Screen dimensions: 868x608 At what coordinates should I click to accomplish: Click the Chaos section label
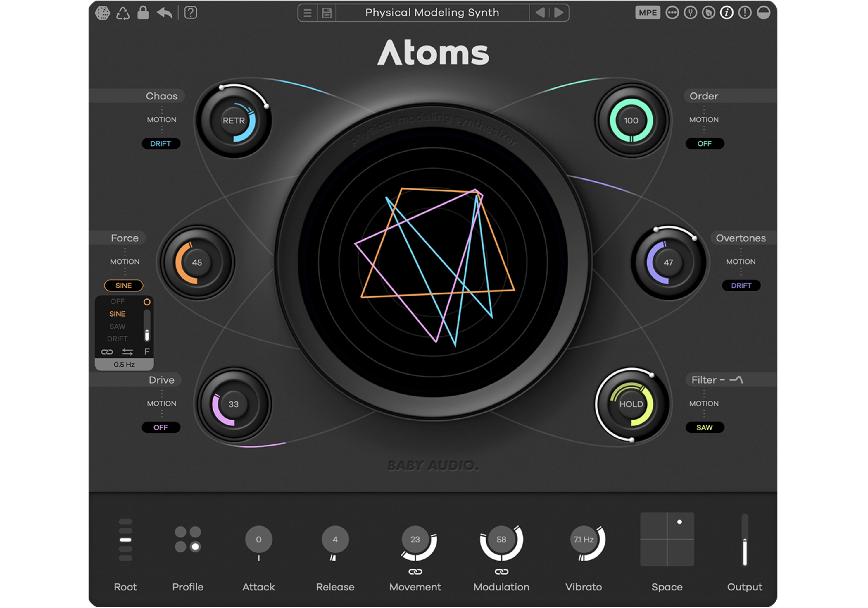coord(162,96)
